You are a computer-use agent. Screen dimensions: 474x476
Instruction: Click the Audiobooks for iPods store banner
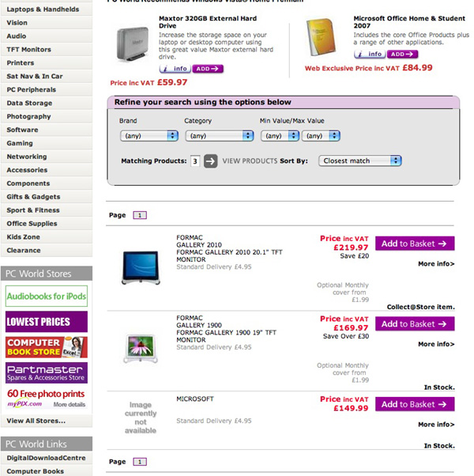(x=47, y=297)
